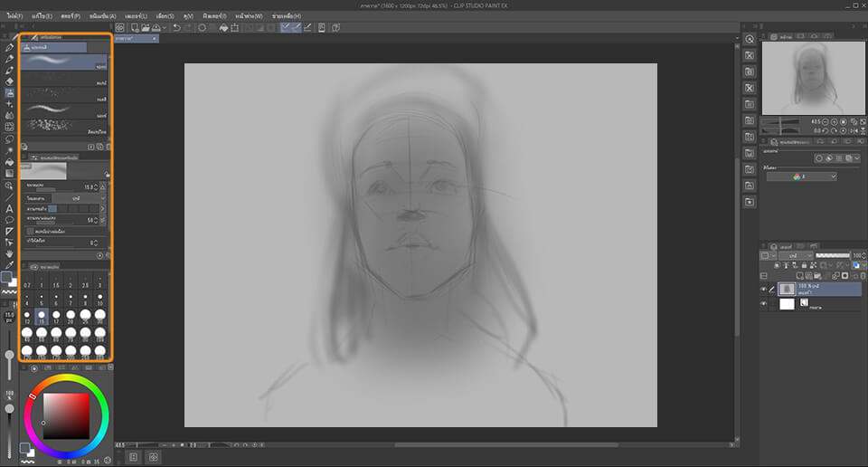Tick the checkbox in the tool property panel
868x467 pixels.
tap(30, 231)
